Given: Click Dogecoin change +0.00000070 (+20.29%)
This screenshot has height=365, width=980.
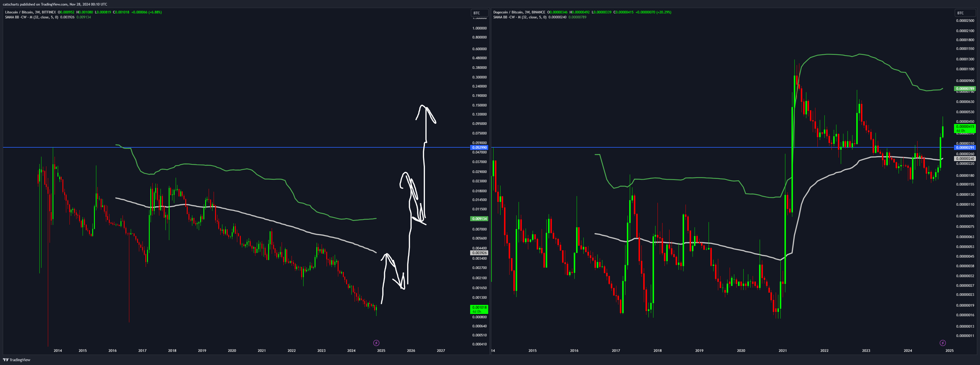Looking at the screenshot, I should tap(653, 12).
